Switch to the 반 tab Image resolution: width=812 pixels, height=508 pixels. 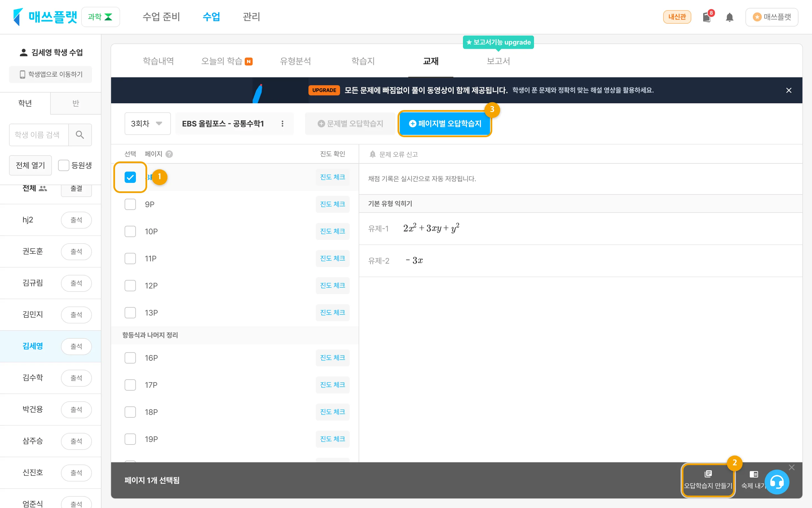pos(76,103)
